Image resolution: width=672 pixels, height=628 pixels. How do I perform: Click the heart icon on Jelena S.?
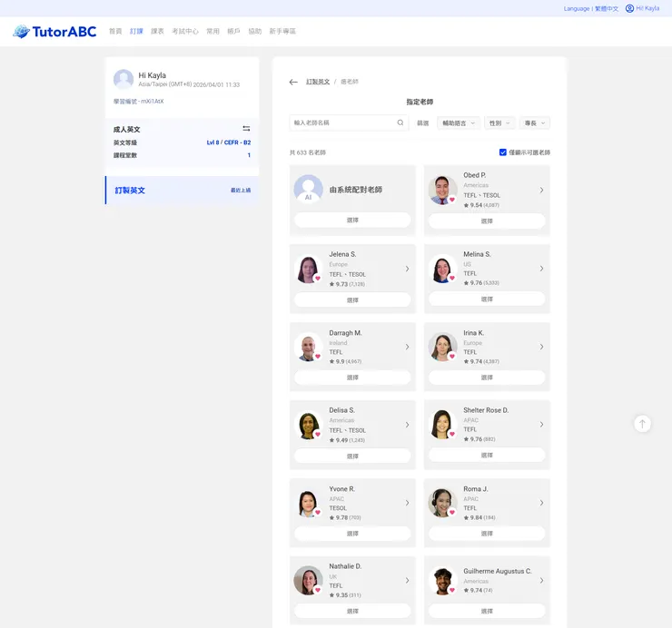click(318, 279)
